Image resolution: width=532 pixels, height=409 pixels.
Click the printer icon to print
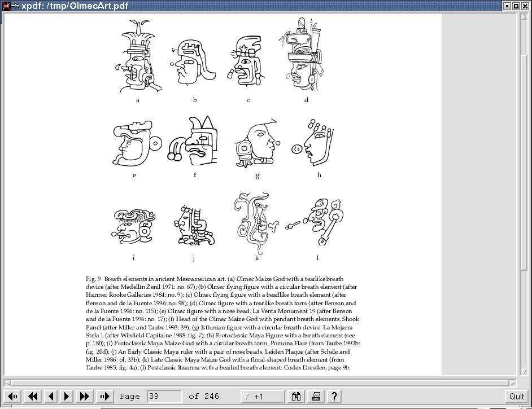(316, 396)
